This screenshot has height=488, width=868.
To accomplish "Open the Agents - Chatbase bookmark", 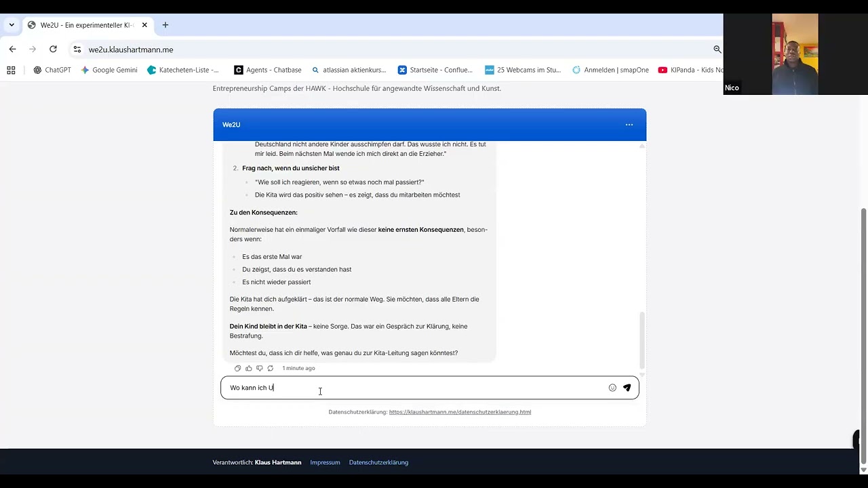I will 267,70.
